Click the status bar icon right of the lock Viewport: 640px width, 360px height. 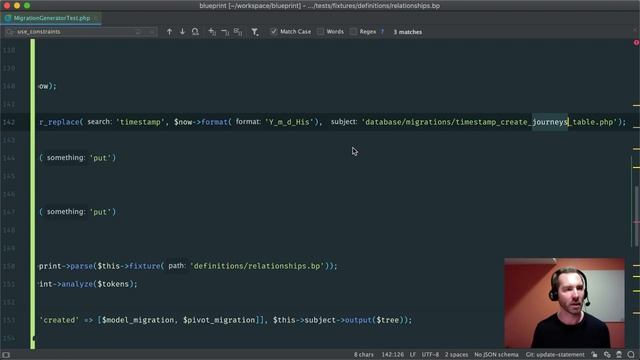[607, 355]
